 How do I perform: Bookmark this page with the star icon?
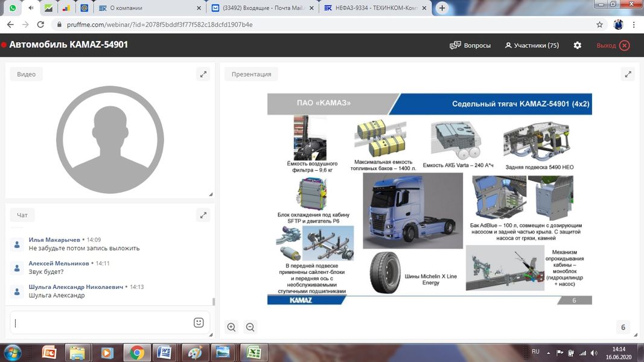pos(600,25)
